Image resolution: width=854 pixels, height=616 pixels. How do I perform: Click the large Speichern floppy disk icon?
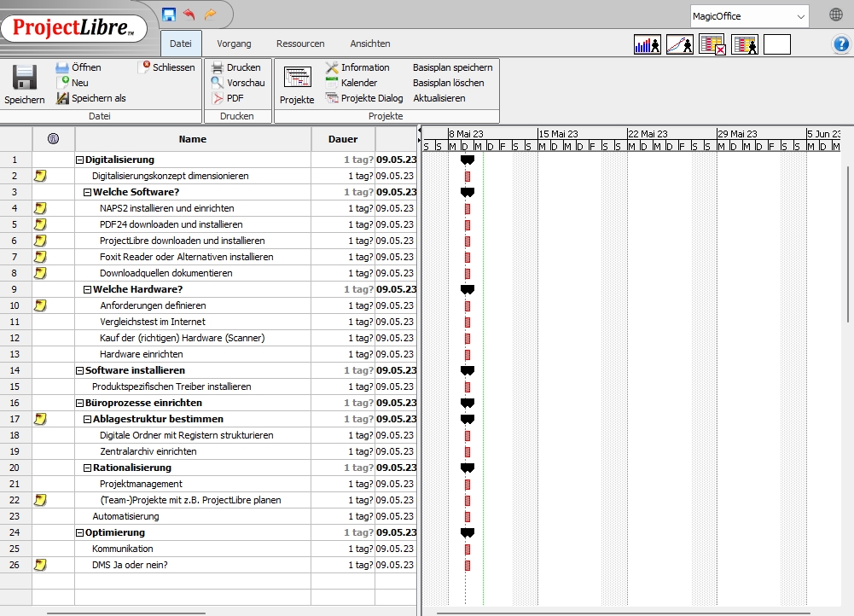[x=24, y=78]
